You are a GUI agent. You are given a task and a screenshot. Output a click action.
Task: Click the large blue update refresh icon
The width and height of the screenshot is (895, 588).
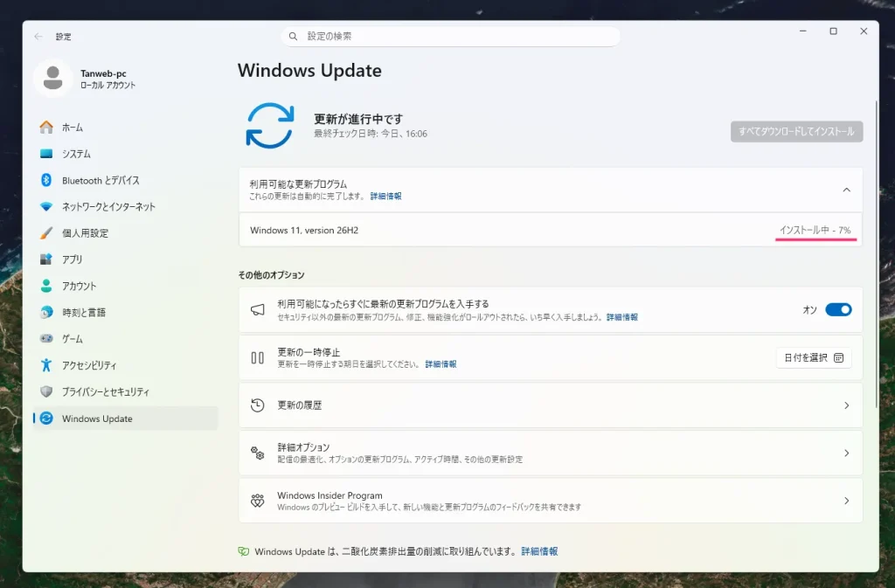(x=270, y=126)
